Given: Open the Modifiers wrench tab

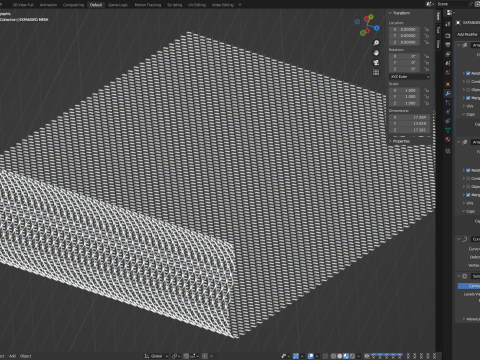Looking at the screenshot, I should click(x=448, y=93).
